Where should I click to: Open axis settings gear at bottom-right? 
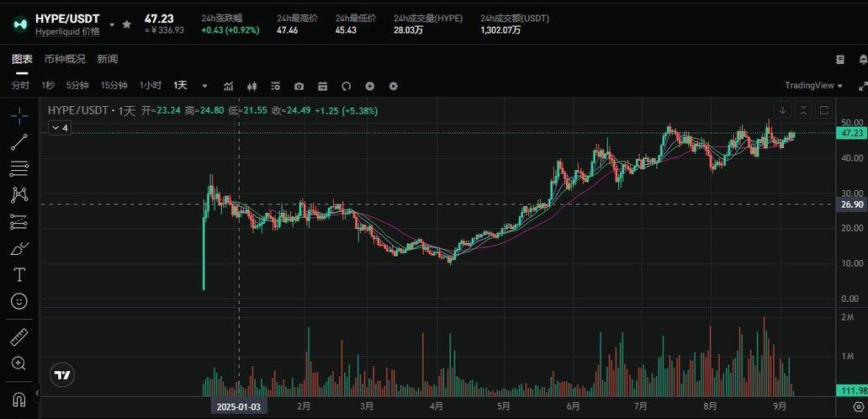857,407
